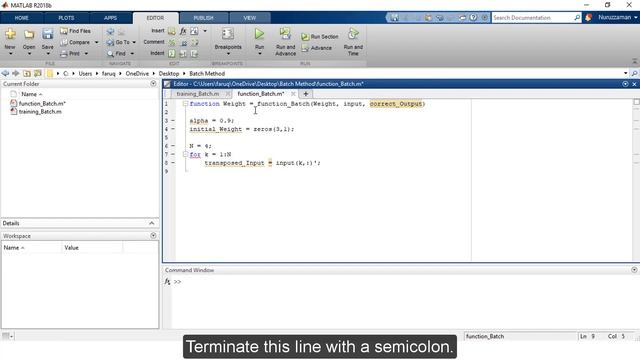Click the fx insert function icon
This screenshot has height=360, width=640.
pos(183,31)
